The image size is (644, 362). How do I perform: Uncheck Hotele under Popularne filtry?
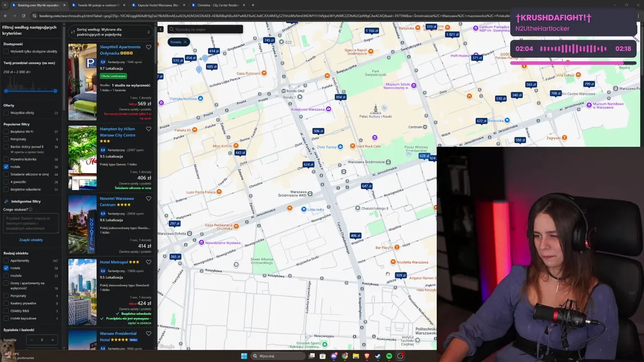[6, 167]
